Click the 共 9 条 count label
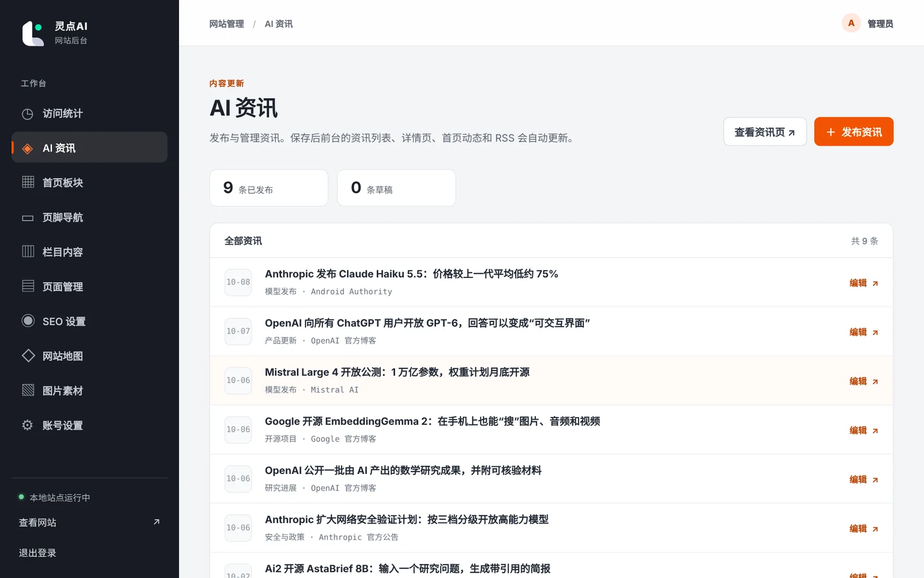924x578 pixels. [x=865, y=241]
